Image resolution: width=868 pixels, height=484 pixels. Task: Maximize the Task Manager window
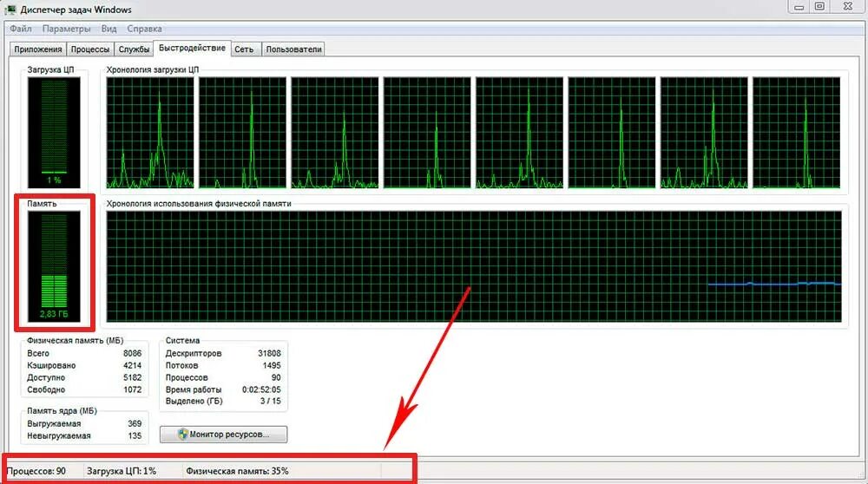[820, 7]
